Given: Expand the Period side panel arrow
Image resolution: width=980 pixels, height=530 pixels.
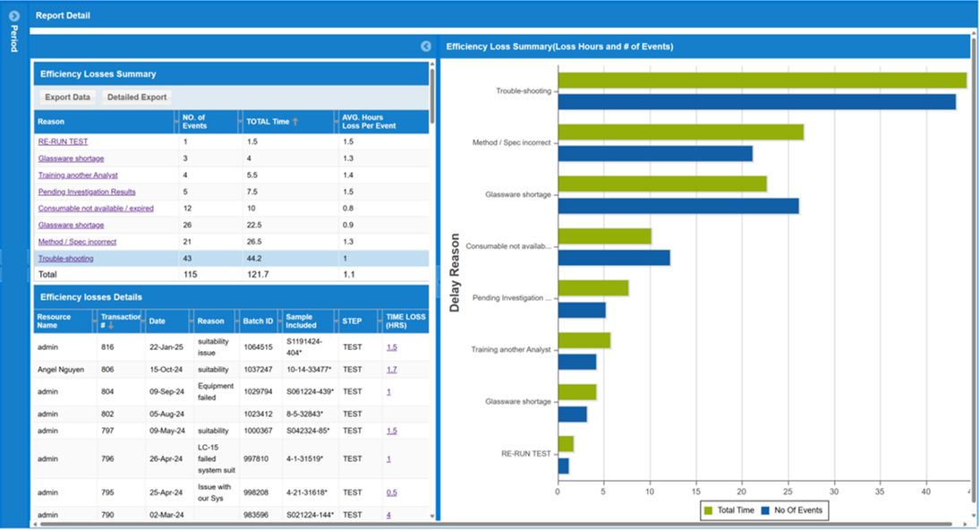Looking at the screenshot, I should point(13,15).
